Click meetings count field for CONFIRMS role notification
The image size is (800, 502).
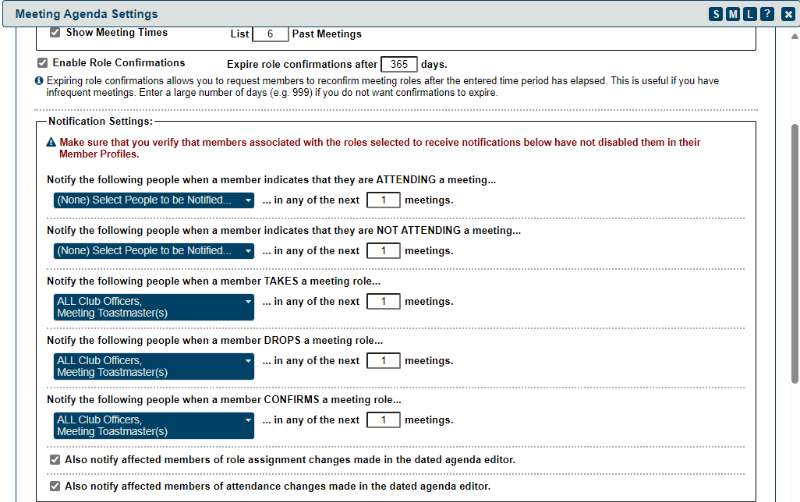point(383,420)
